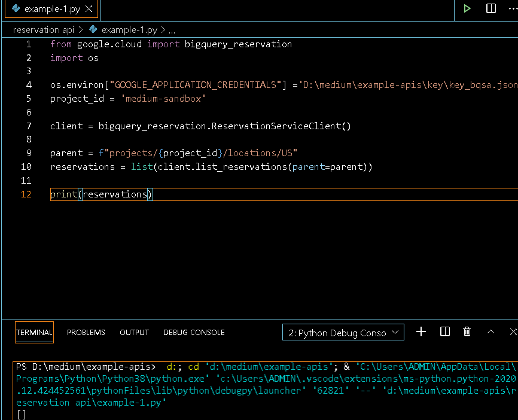Screen dimensions: 518x420
Task: Switch to the OUTPUT panel tab
Action: click(134, 332)
